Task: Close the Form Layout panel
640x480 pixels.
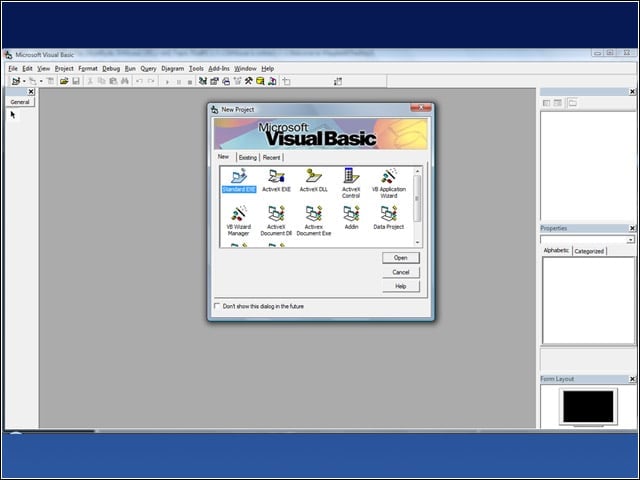Action: (x=632, y=379)
